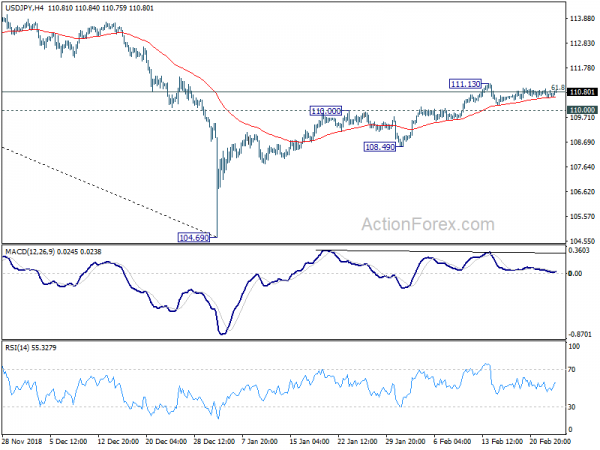This screenshot has height=450, width=600.
Task: Click current price tag 110.801 on axis
Action: (582, 92)
